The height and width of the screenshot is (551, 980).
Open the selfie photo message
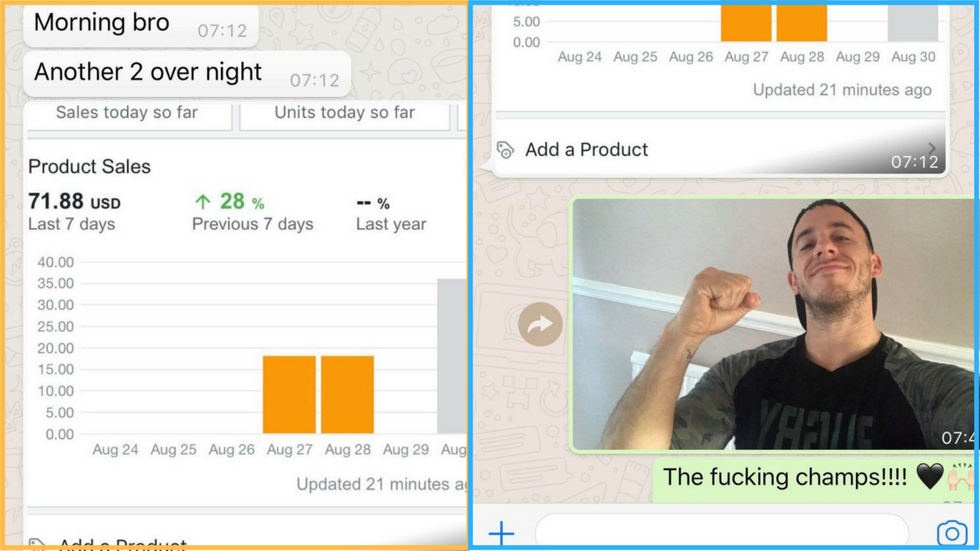click(x=772, y=324)
